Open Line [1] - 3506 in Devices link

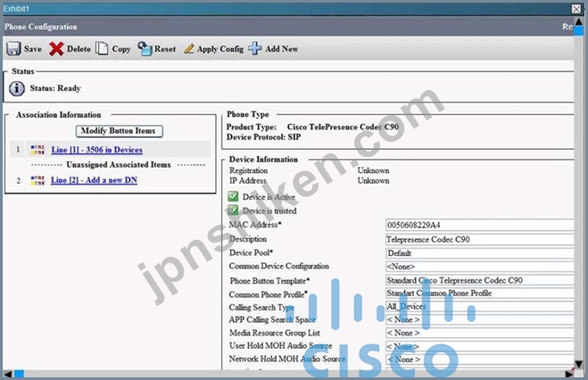click(96, 150)
